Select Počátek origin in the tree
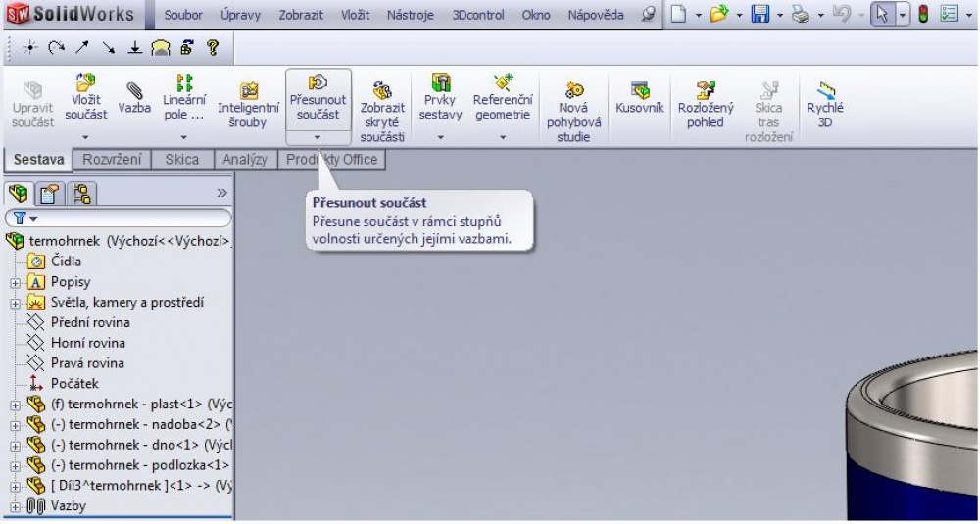Image resolution: width=980 pixels, height=524 pixels. 74,384
